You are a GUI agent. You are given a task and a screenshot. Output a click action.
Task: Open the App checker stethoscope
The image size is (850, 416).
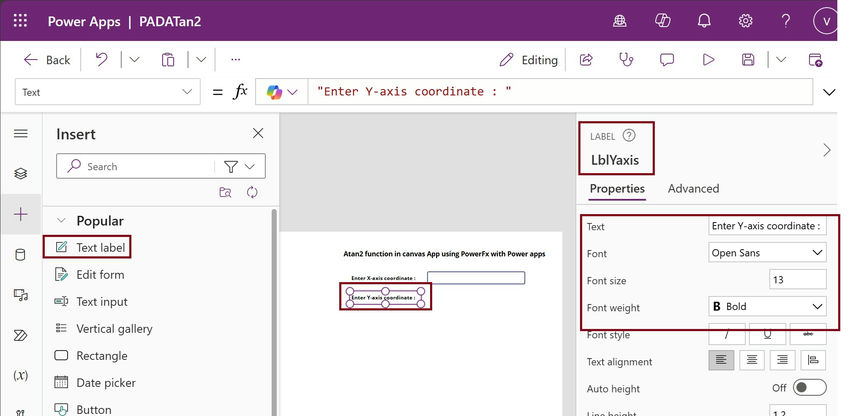(626, 60)
